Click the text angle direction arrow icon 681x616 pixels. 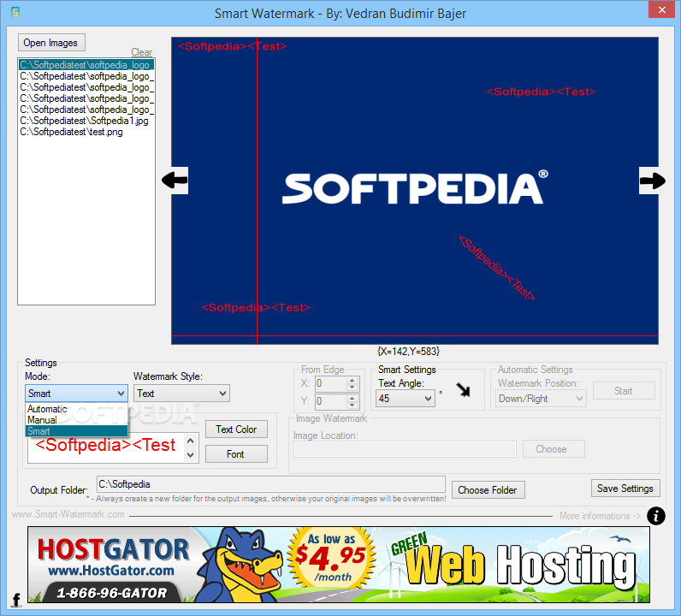(x=464, y=389)
